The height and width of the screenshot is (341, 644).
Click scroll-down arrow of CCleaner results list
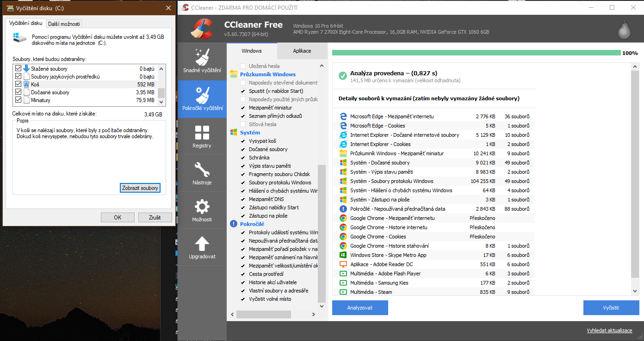[x=635, y=291]
